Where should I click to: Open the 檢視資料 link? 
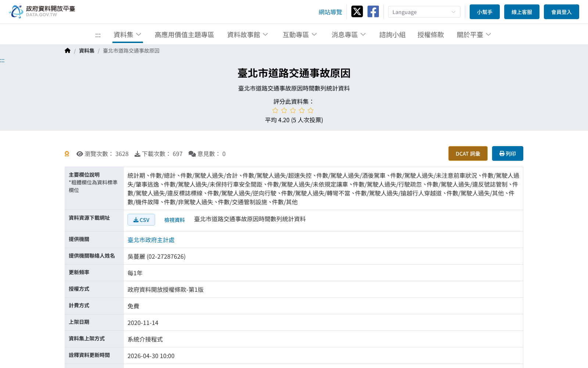click(175, 220)
